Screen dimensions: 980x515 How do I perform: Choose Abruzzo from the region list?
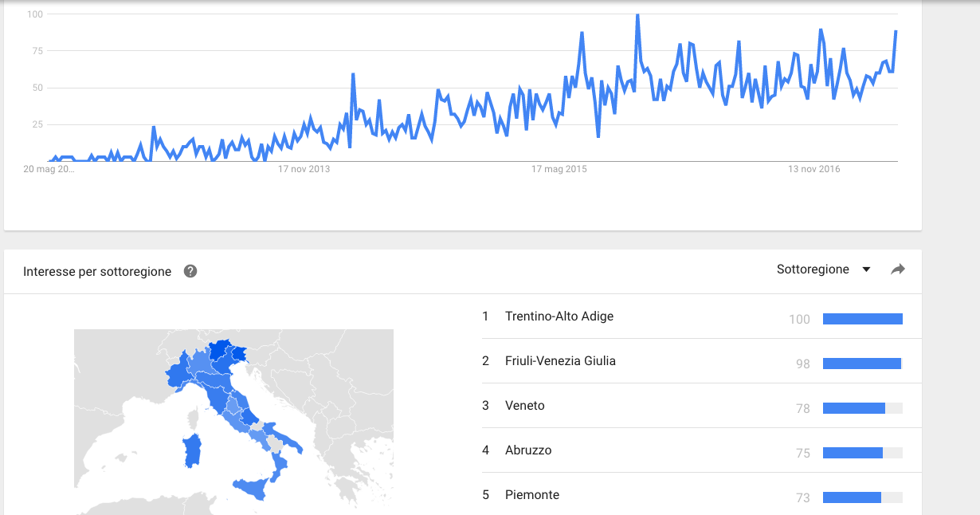528,450
